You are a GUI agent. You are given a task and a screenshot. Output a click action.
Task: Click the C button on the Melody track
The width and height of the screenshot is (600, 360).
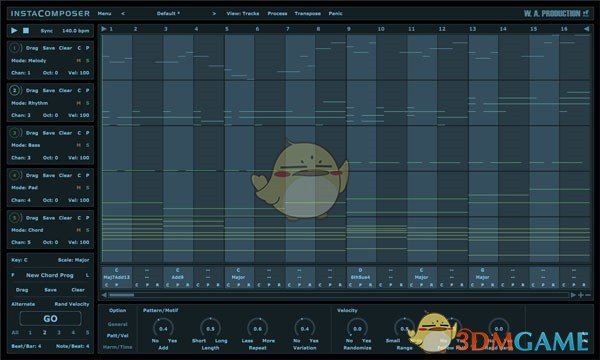pos(79,48)
